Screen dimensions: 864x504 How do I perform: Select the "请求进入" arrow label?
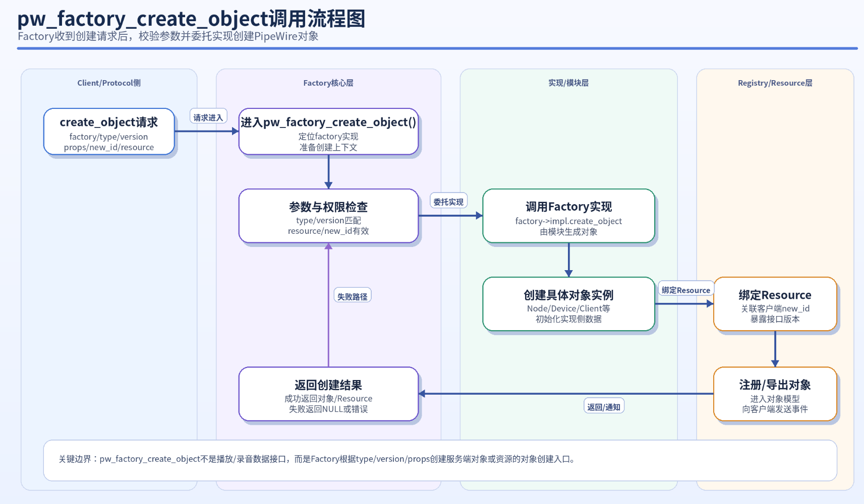pos(208,117)
